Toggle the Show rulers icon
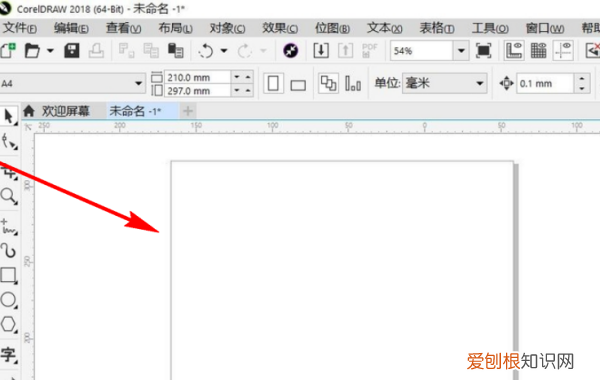600x380 pixels. tap(514, 51)
